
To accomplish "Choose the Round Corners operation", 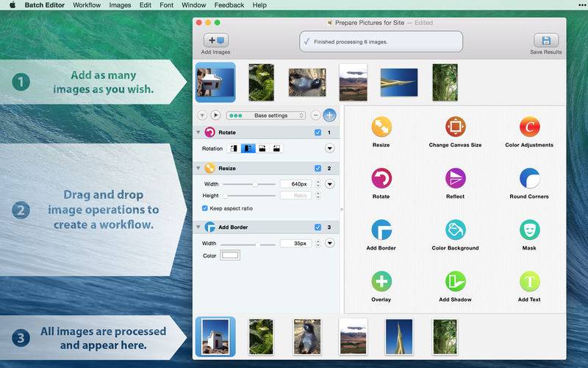I will click(x=529, y=178).
